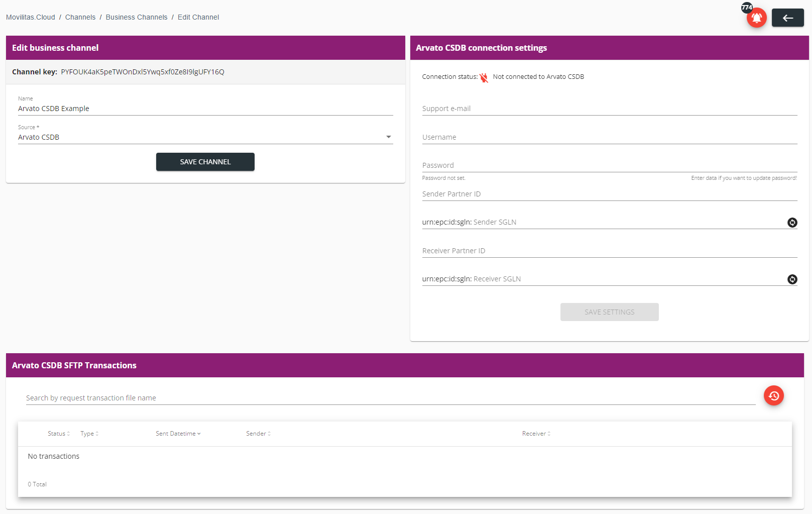Open the Source dropdown arrow
The width and height of the screenshot is (812, 514).
coord(388,137)
